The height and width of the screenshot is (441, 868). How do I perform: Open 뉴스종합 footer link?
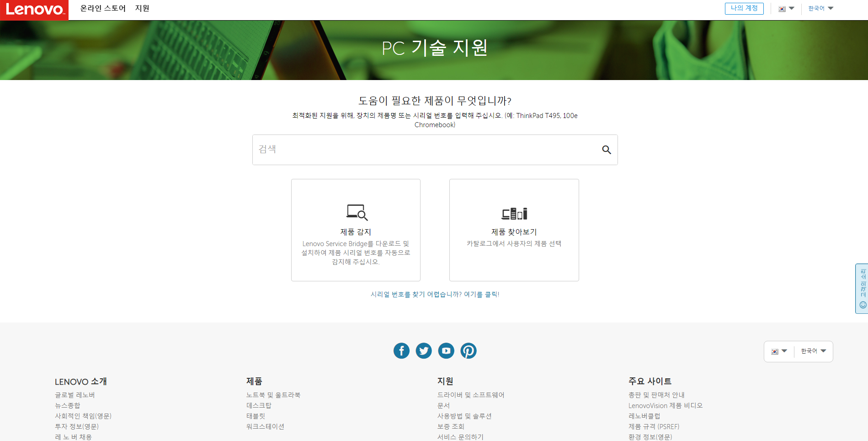68,405
